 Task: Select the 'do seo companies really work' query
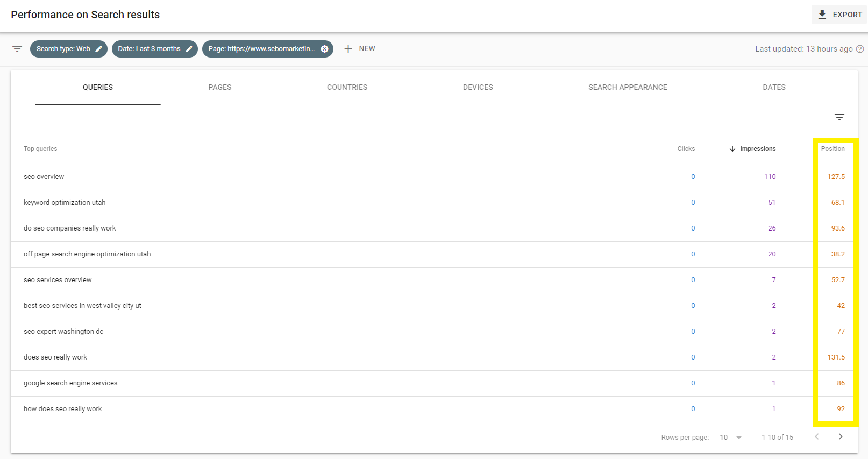[69, 228]
